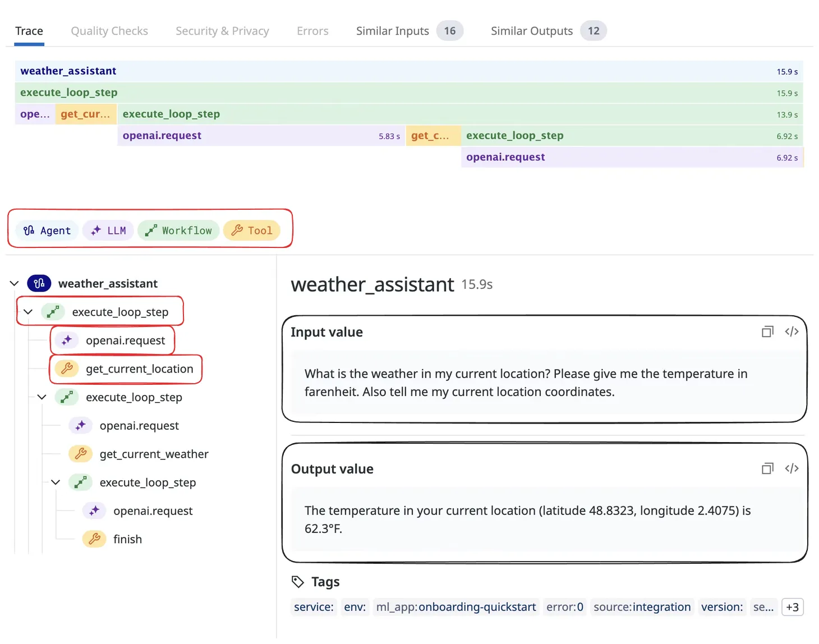Collapse the first execute_loop_step node
This screenshot has width=819, height=644.
coord(28,312)
